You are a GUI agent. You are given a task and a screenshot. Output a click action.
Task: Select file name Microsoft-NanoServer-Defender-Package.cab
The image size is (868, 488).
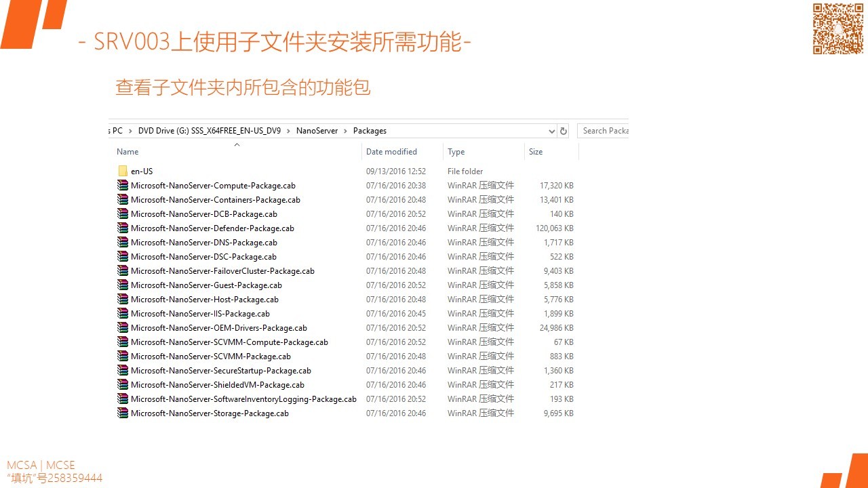point(212,228)
